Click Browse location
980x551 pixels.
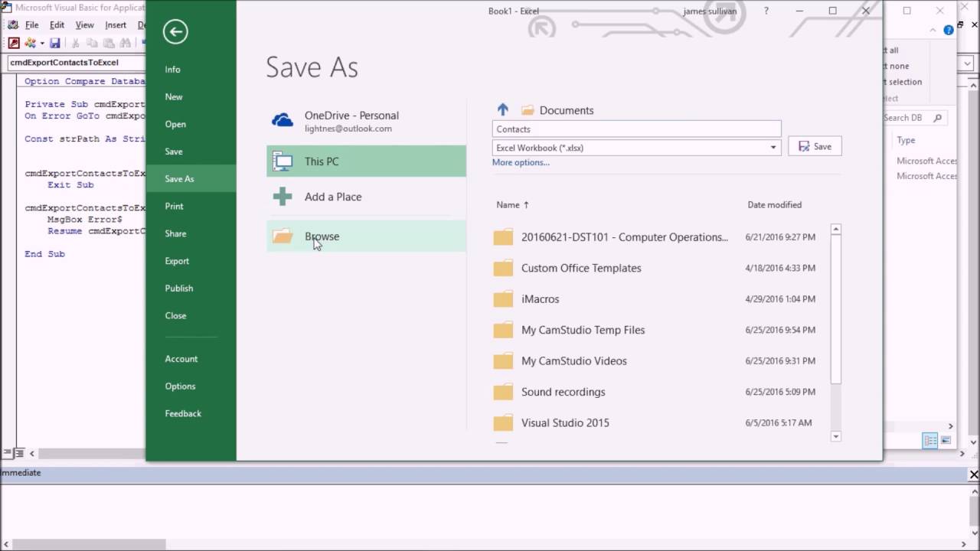(366, 236)
